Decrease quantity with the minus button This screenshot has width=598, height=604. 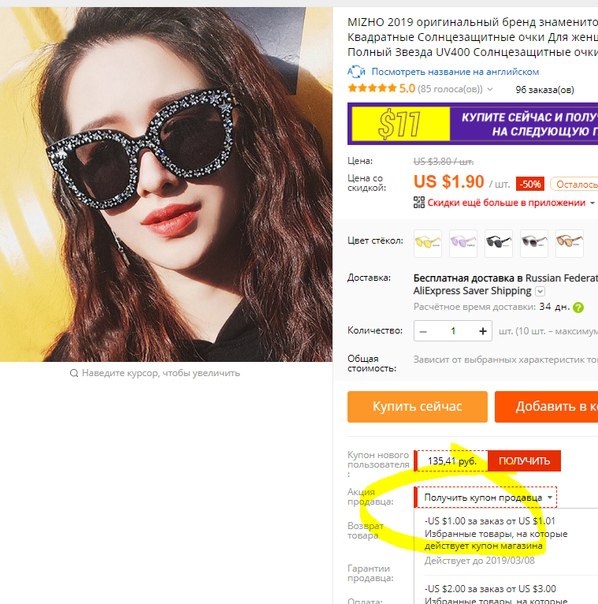[423, 331]
